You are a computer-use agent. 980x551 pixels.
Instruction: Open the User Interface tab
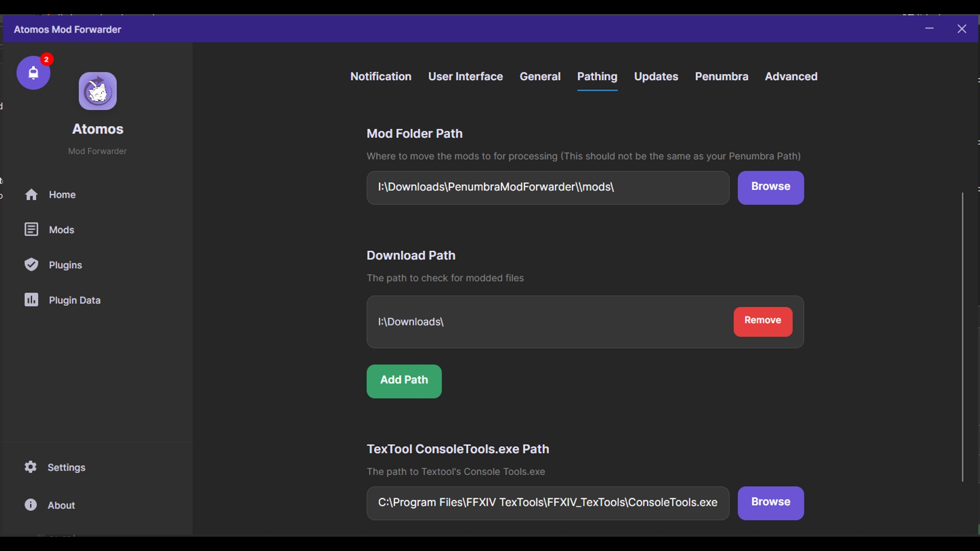pos(465,77)
